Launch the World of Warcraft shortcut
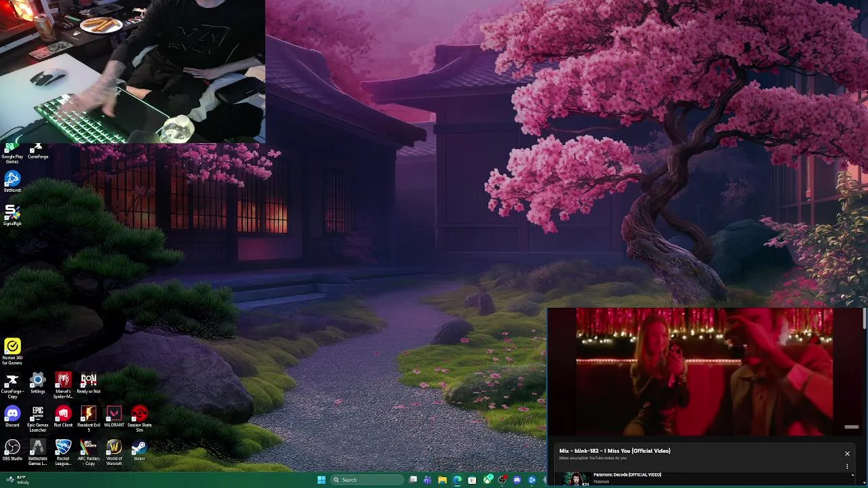 pyautogui.click(x=114, y=453)
